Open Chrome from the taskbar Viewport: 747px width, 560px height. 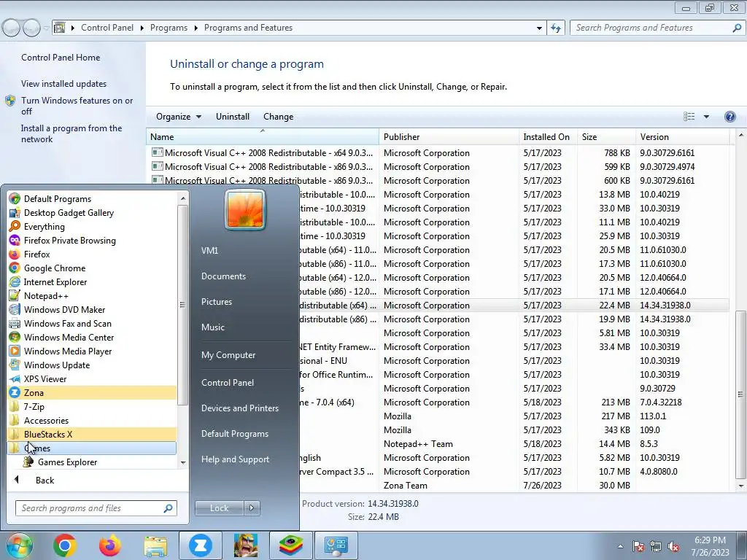(x=65, y=545)
